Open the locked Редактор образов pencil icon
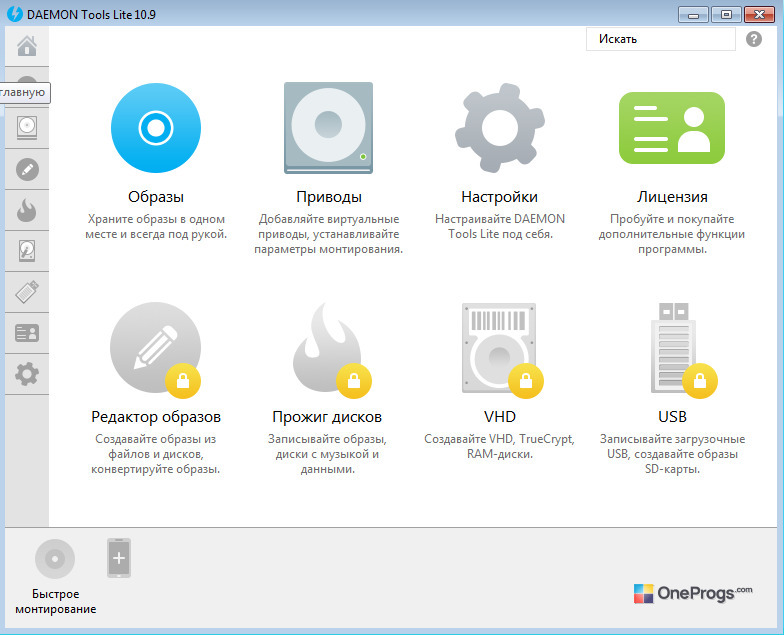The image size is (784, 635). coord(156,348)
